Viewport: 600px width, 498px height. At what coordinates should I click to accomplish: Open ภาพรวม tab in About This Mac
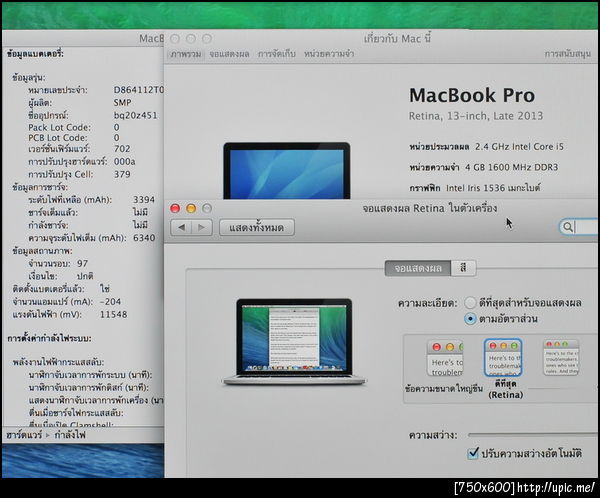[186, 54]
